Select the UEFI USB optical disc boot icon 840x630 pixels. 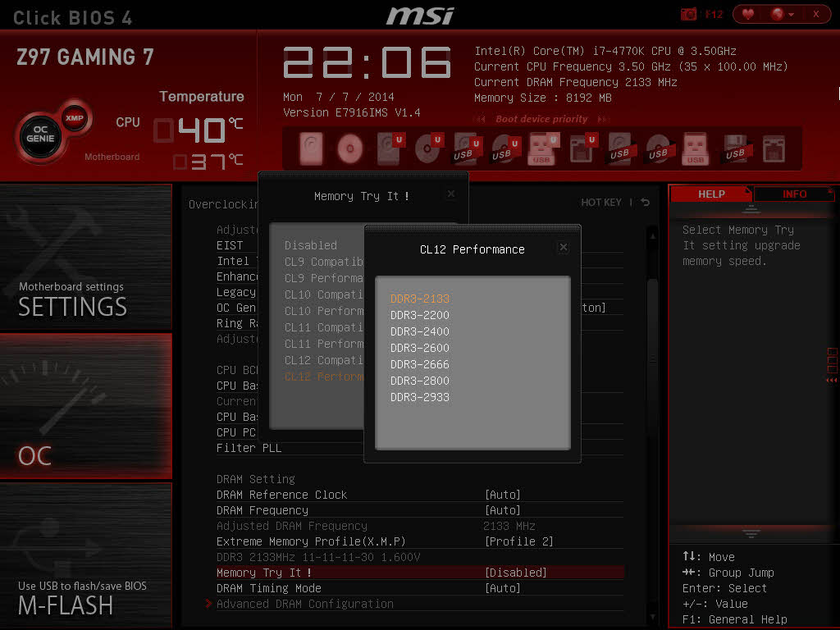505,148
